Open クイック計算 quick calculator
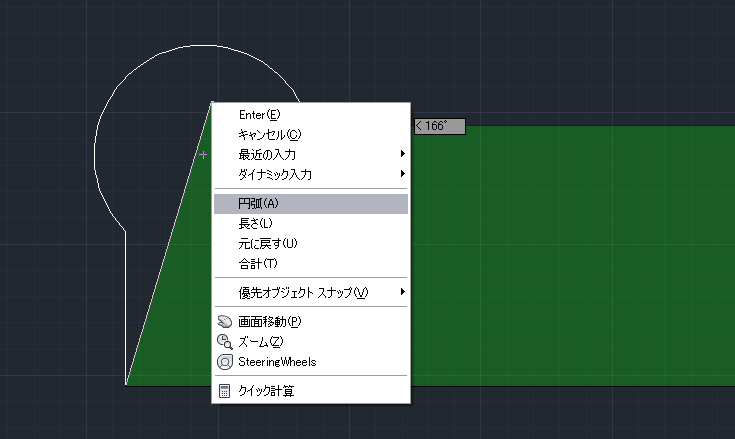The width and height of the screenshot is (735, 439). 311,391
